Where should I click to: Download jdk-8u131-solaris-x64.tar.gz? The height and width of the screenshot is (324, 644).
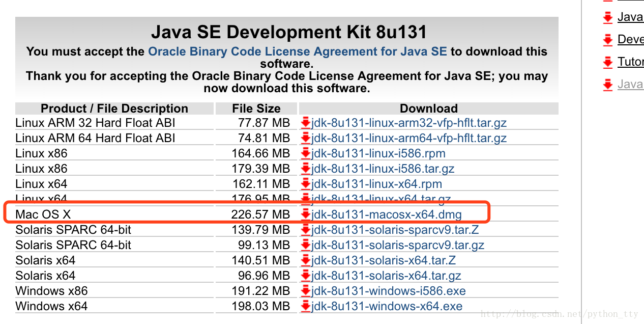[x=386, y=276]
